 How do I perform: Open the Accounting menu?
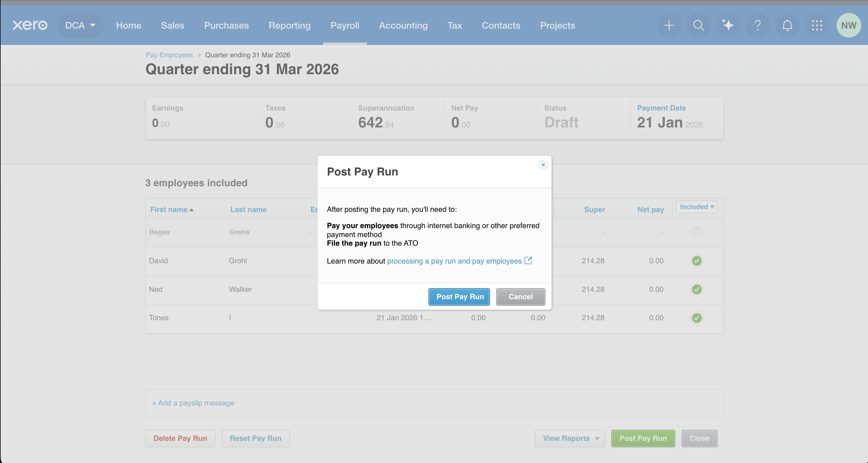[403, 25]
